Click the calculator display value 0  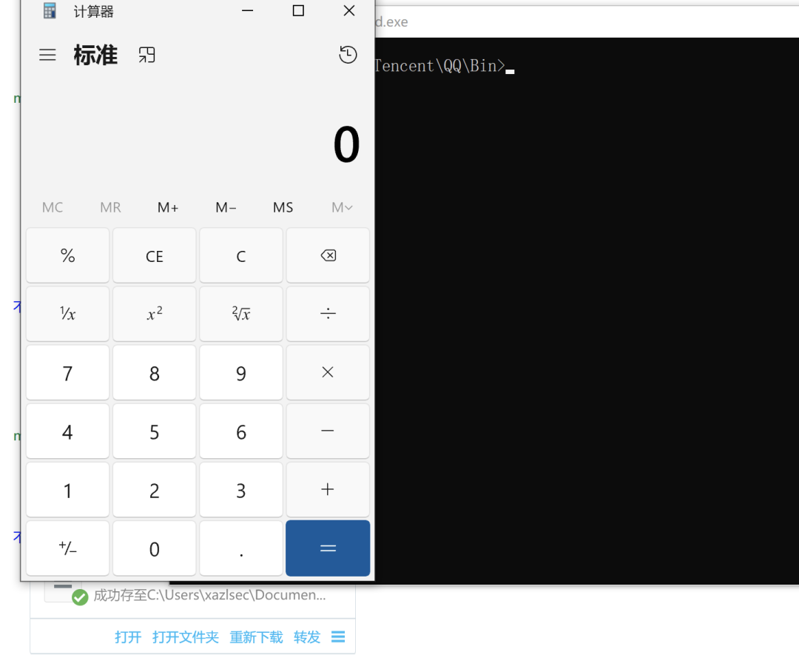[x=346, y=144]
